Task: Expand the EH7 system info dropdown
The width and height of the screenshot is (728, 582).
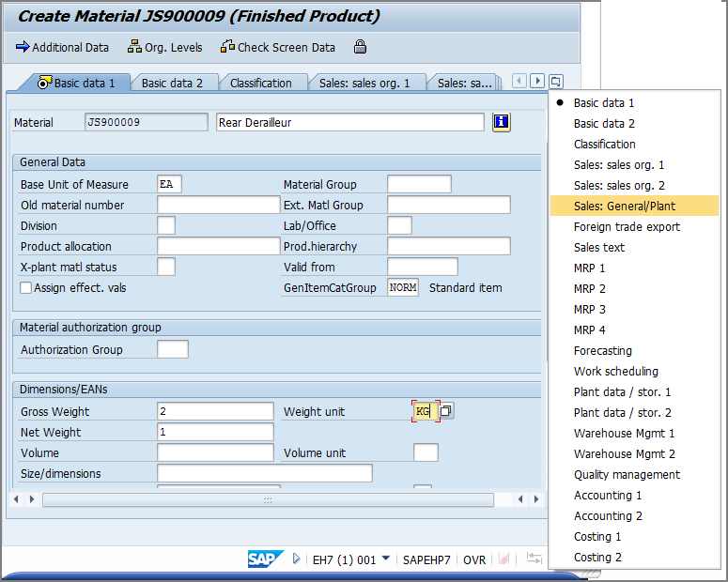Action: tap(385, 559)
